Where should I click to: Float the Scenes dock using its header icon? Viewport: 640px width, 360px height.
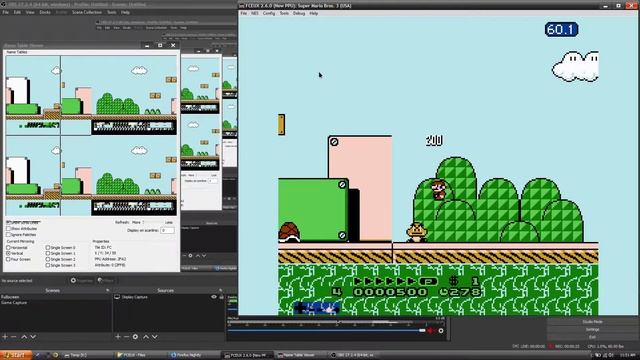(108, 290)
